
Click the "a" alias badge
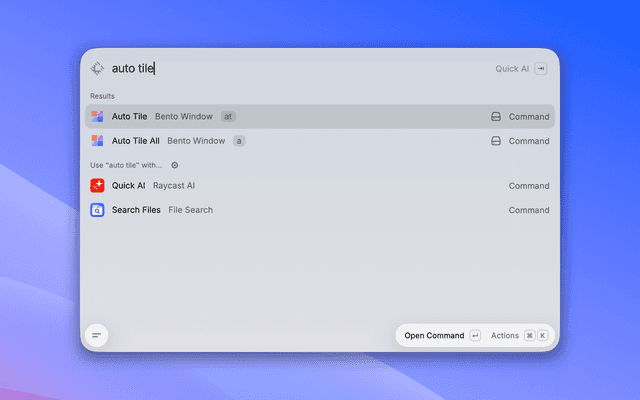(x=239, y=141)
